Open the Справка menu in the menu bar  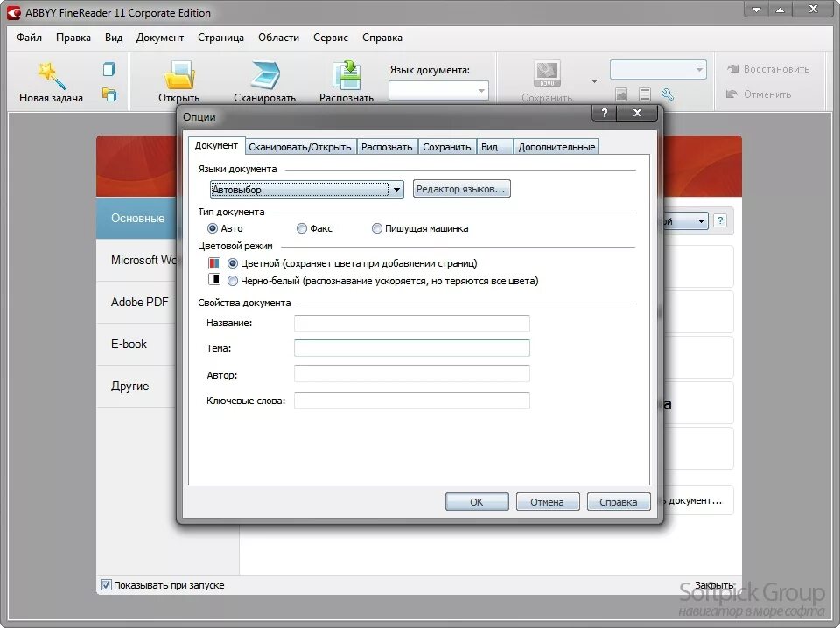[382, 38]
